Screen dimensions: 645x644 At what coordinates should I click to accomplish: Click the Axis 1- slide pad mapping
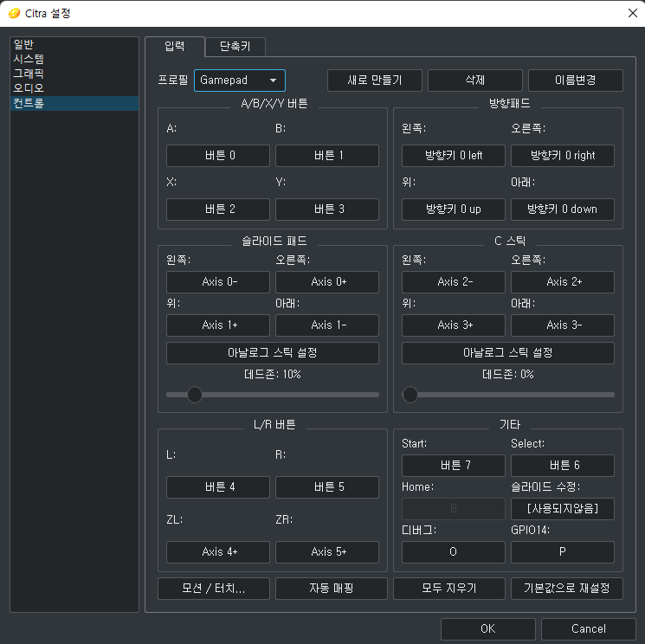tap(327, 325)
